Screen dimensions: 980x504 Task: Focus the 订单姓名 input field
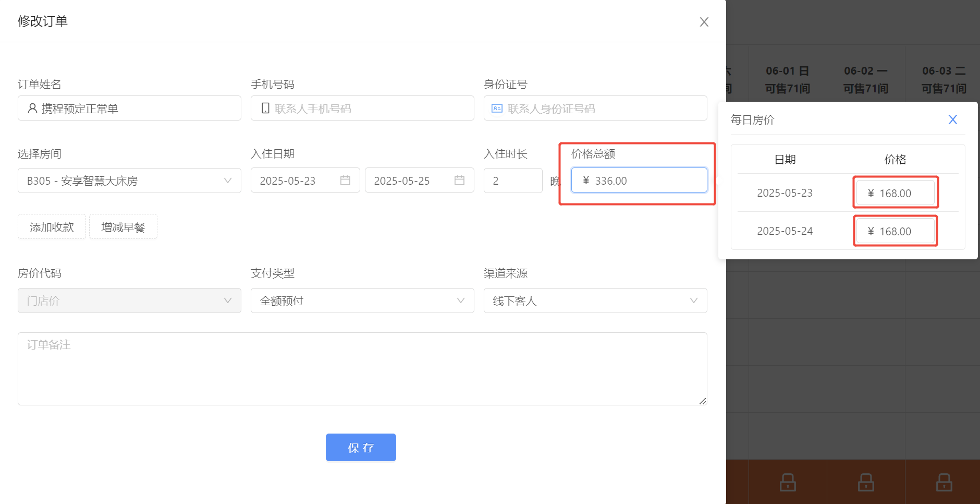[x=129, y=108]
